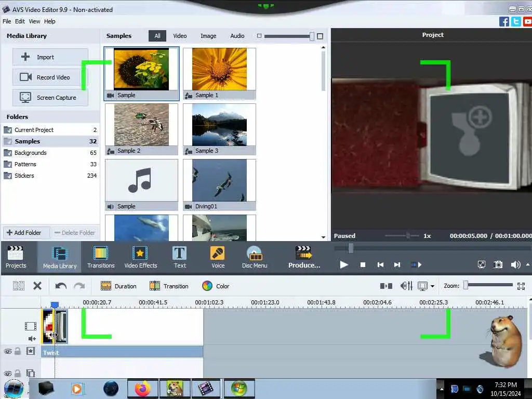Viewport: 532px width, 399px height.
Task: Show All samples tab
Action: 157,36
